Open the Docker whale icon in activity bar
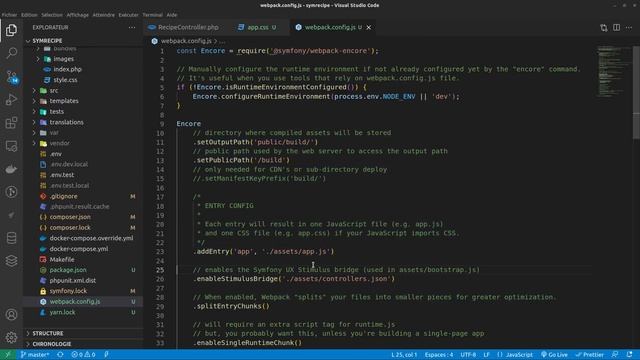The height and width of the screenshot is (360, 640). pos(11,169)
